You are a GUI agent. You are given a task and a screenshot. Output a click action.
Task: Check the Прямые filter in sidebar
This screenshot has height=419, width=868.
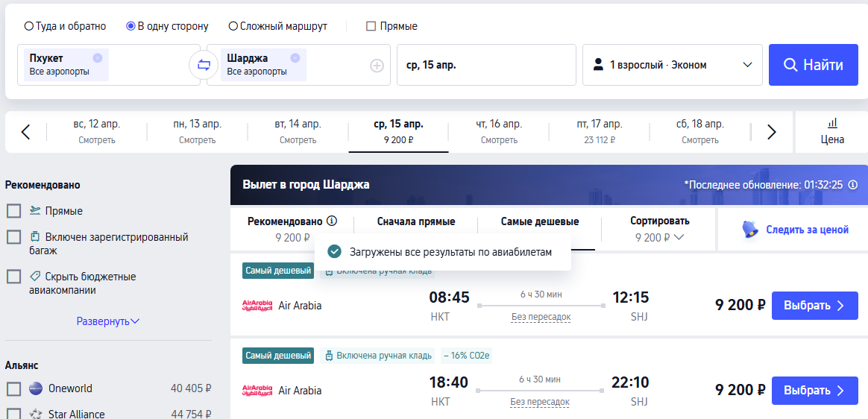[x=13, y=211]
